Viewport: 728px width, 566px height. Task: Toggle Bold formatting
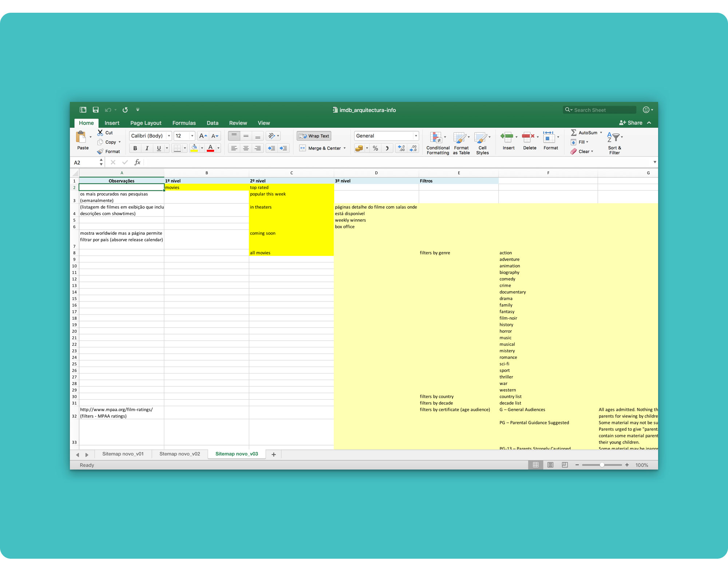pyautogui.click(x=135, y=148)
